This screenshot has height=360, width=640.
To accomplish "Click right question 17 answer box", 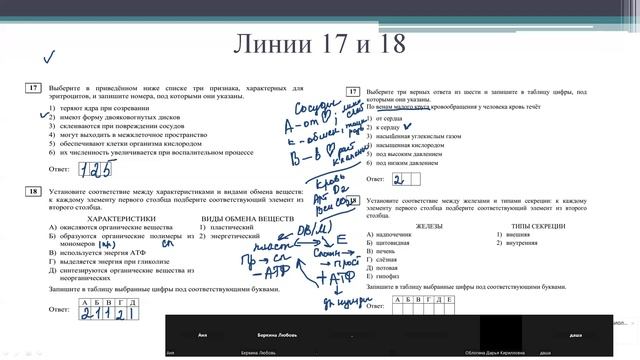I will (407, 179).
